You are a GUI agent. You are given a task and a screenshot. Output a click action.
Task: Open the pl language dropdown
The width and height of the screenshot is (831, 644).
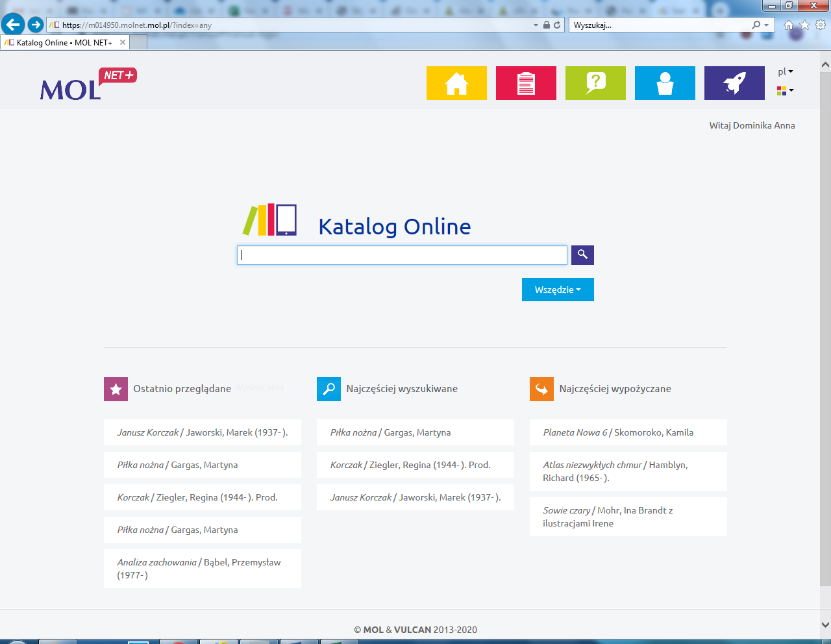pyautogui.click(x=785, y=71)
